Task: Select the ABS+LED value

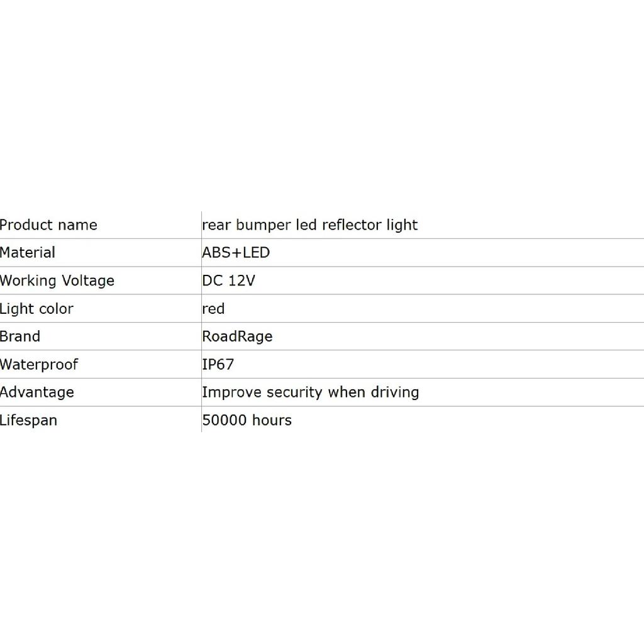Action: (236, 253)
